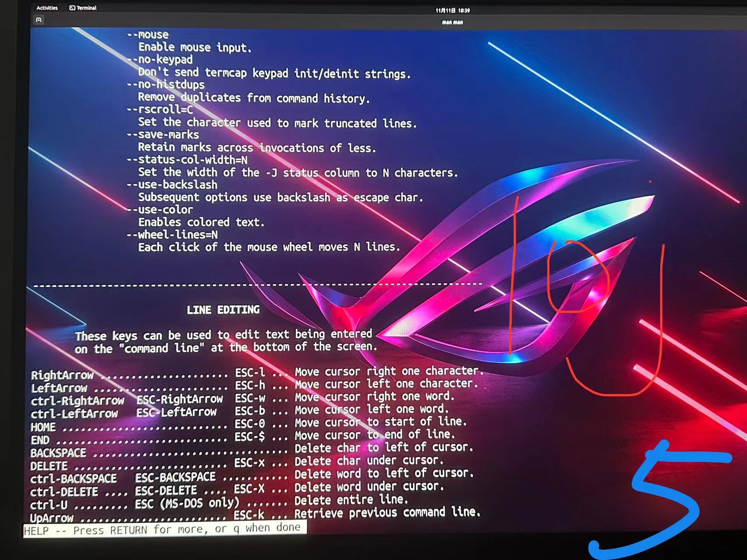Open the date and clock panel
Screen dimensions: 747x560
(x=452, y=10)
